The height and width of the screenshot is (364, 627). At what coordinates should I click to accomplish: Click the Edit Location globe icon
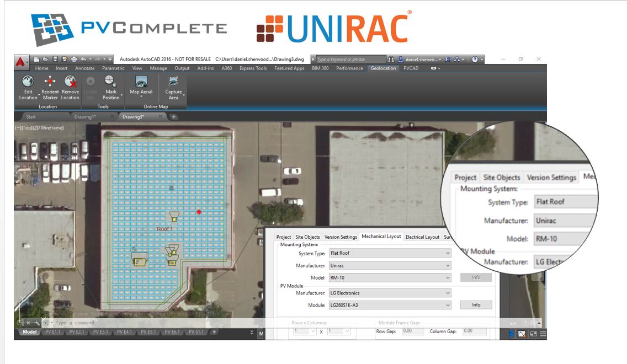click(x=28, y=82)
